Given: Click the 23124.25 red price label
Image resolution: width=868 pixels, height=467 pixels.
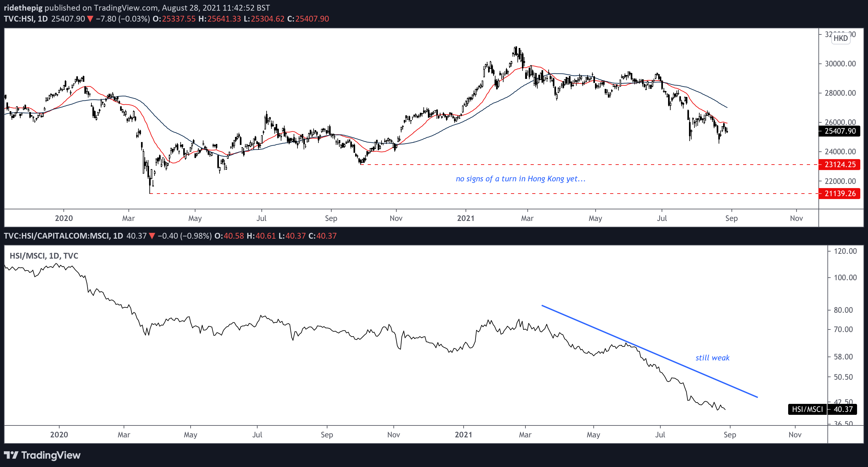Looking at the screenshot, I should [x=840, y=165].
